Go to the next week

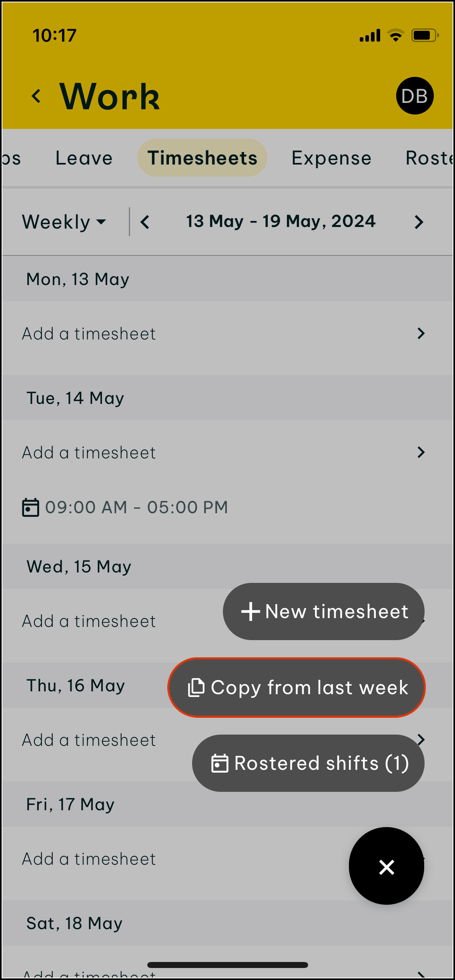tap(419, 222)
